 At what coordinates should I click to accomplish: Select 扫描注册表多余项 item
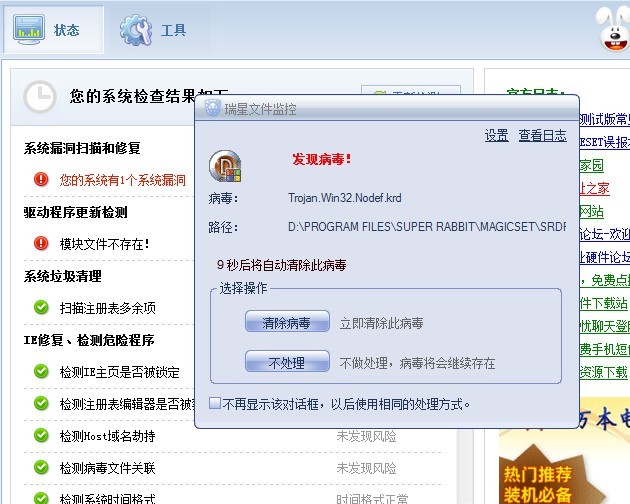(x=108, y=308)
